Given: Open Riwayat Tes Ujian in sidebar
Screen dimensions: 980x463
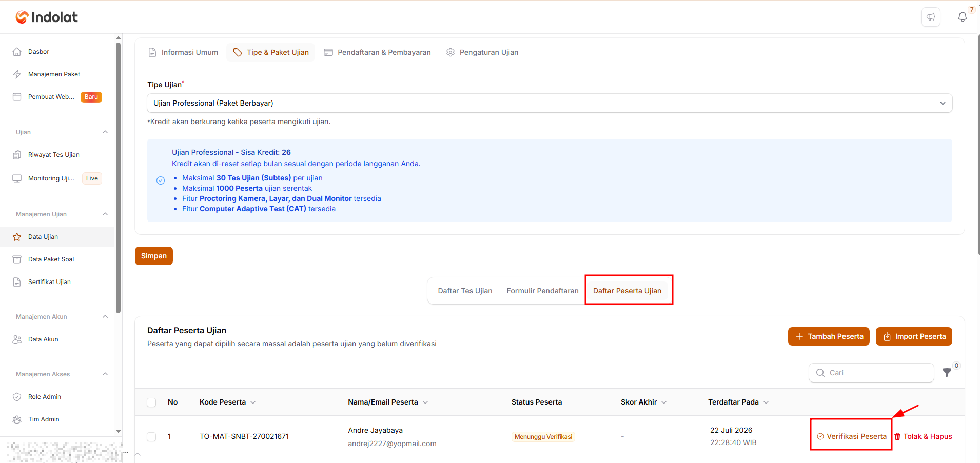Looking at the screenshot, I should [x=54, y=155].
